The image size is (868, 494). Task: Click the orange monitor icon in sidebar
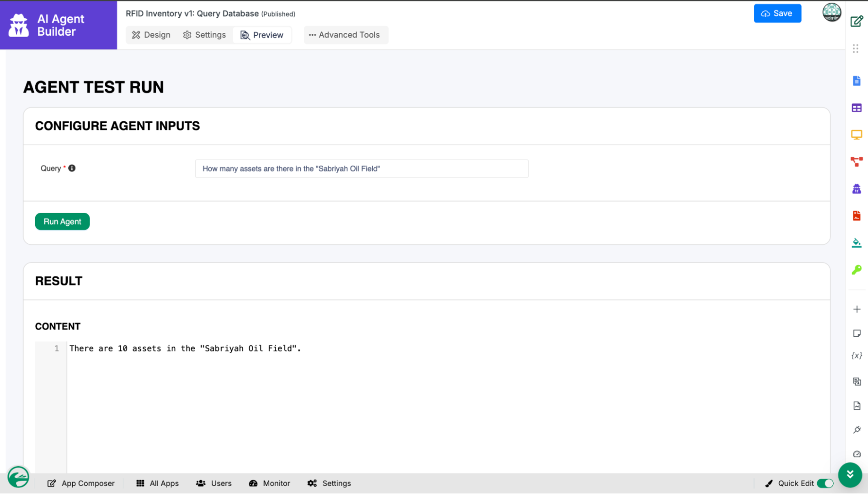pyautogui.click(x=857, y=135)
